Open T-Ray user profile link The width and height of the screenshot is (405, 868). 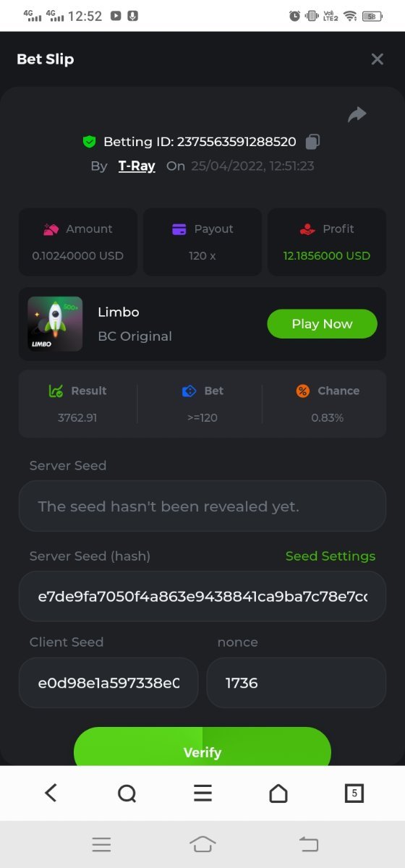tap(137, 166)
